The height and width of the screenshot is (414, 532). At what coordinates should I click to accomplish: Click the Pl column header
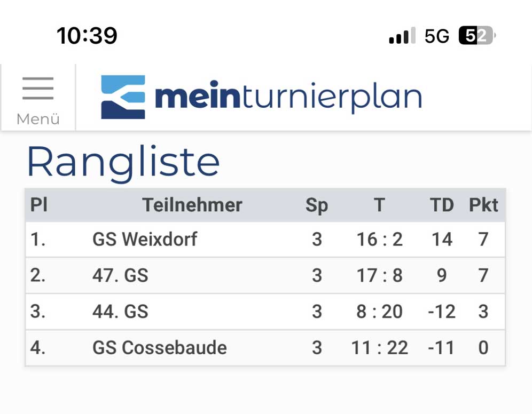(38, 205)
